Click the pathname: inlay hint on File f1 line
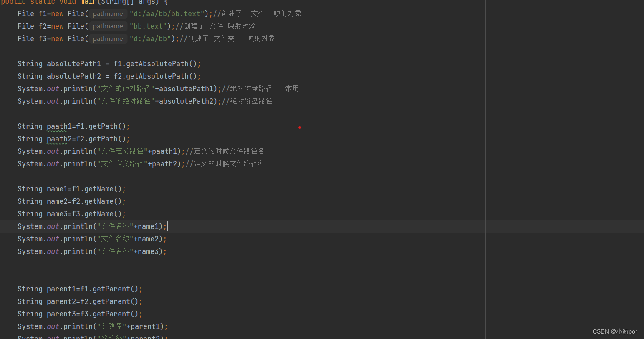 pyautogui.click(x=108, y=13)
